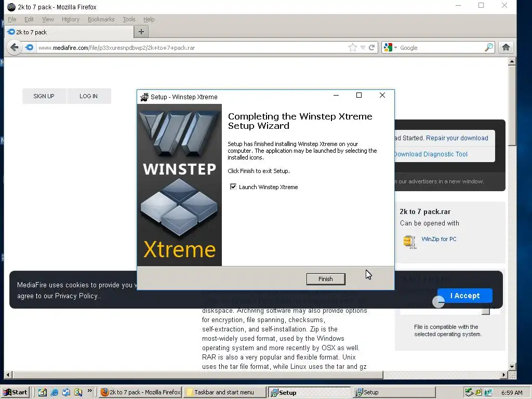The width and height of the screenshot is (532, 399).
Task: Expand quick launch overflow chevron
Action: (x=89, y=391)
